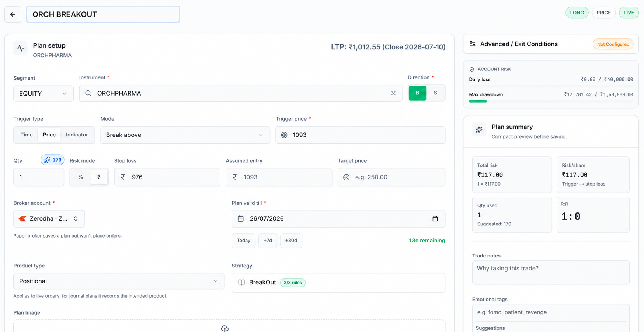644x332 pixels.
Task: Click the Trigger price target icon
Action: (x=284, y=135)
